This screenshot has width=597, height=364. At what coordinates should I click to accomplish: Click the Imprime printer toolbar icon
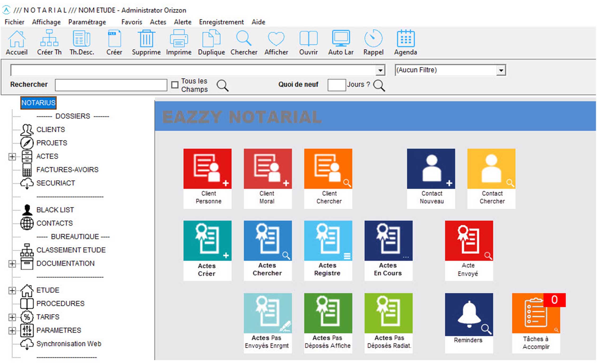tap(179, 42)
